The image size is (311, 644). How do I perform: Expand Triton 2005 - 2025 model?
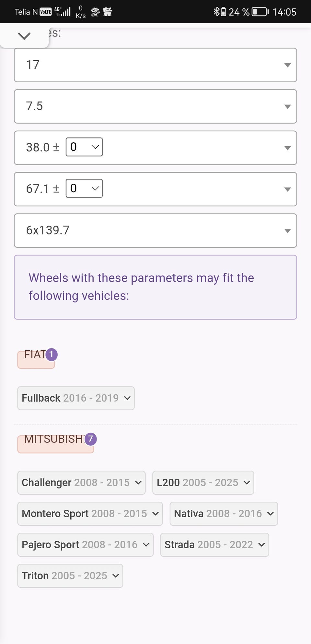point(70,576)
